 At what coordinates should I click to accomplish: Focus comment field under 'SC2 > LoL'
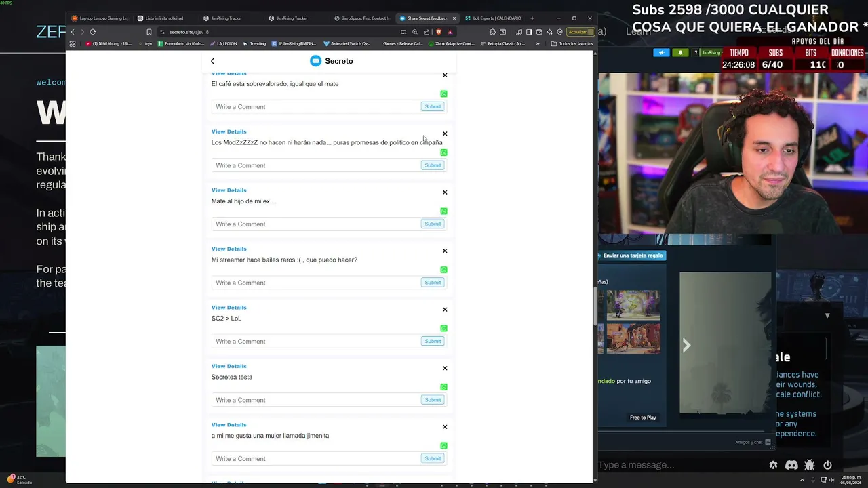[315, 342]
